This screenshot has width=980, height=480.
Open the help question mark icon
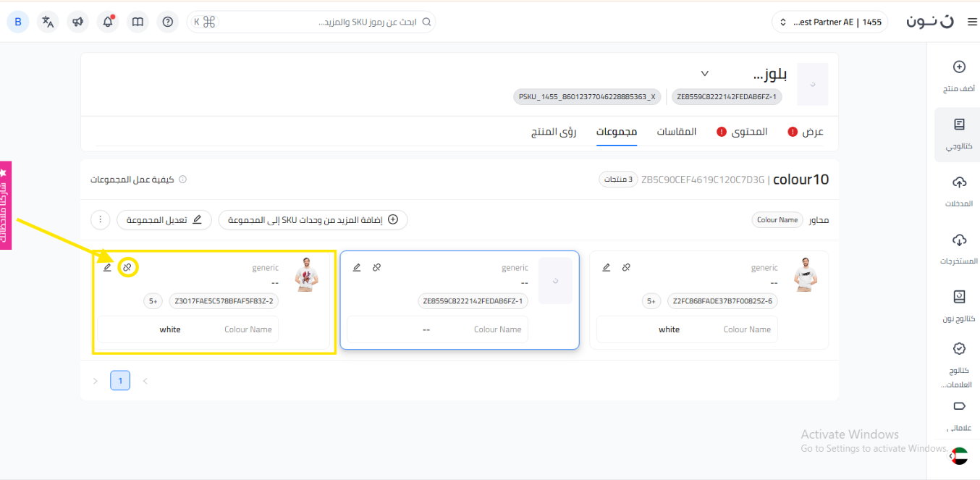pyautogui.click(x=168, y=22)
